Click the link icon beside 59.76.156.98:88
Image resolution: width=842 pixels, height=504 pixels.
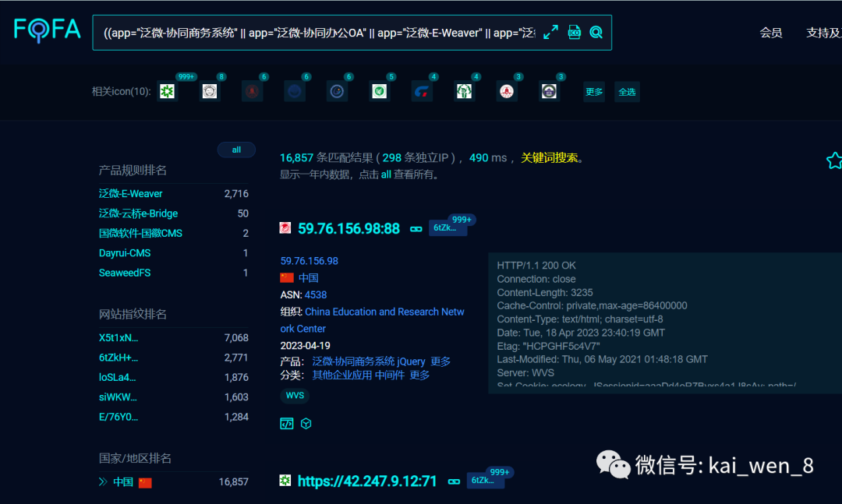click(416, 229)
